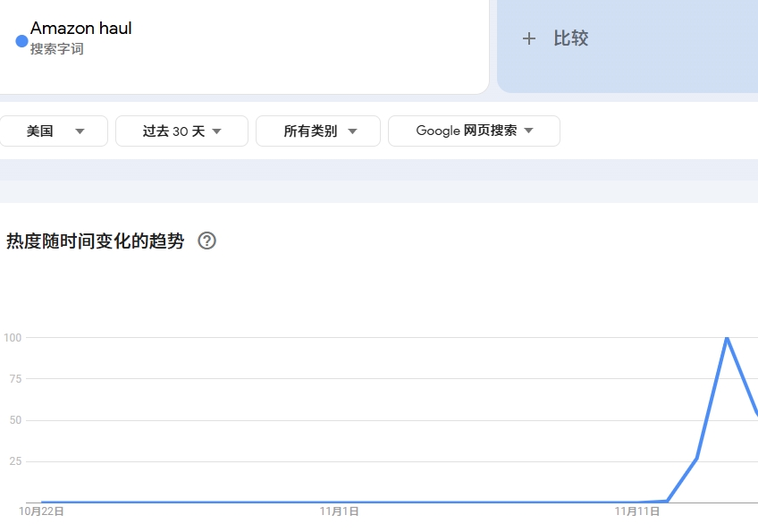
Task: Open the Google 网页搜索 search type dropdown
Action: tap(475, 131)
